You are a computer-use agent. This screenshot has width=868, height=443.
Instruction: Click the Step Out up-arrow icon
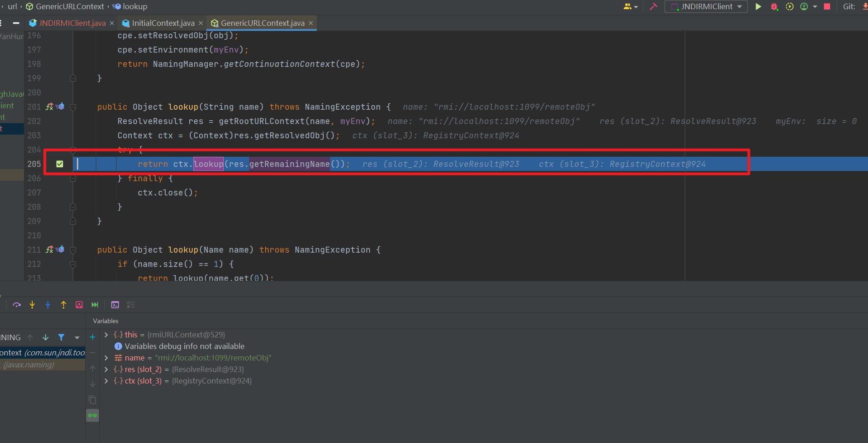(64, 305)
